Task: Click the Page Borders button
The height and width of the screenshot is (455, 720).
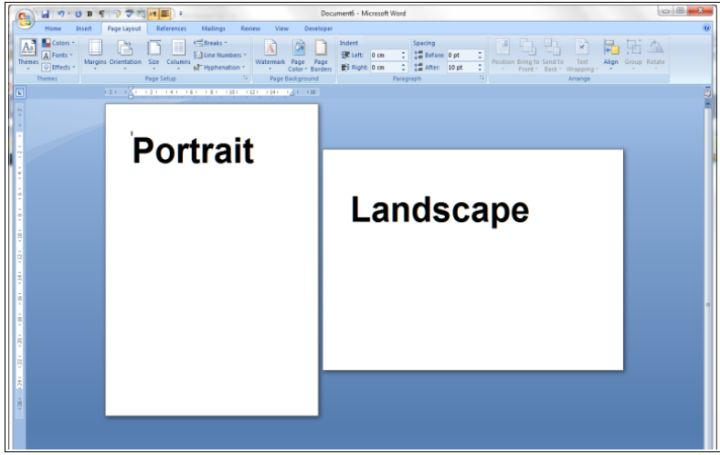Action: tap(321, 55)
